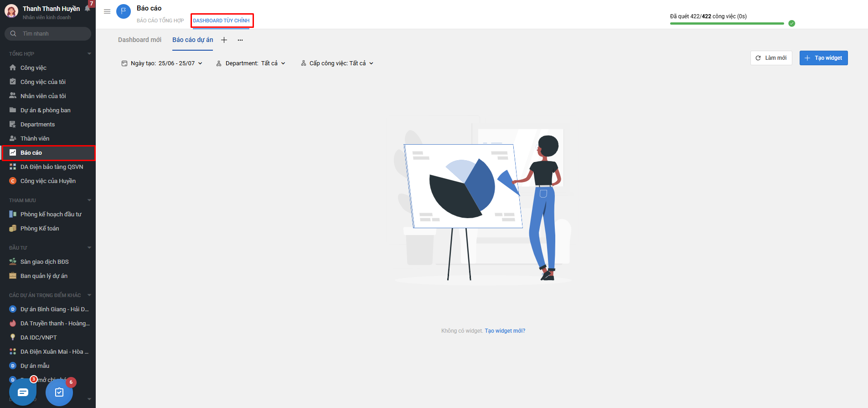Click green scan complete check icon
The image size is (868, 408).
791,23
